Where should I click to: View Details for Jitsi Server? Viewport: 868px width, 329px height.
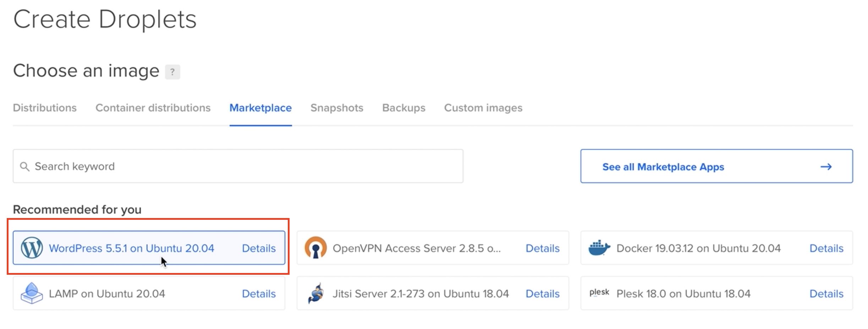pyautogui.click(x=543, y=294)
